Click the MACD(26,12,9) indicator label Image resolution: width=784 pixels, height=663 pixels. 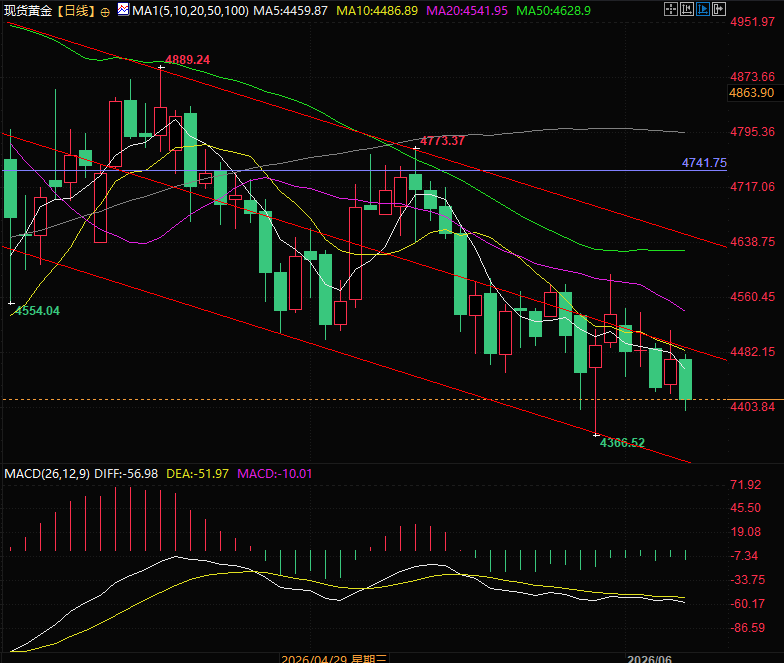[47, 474]
